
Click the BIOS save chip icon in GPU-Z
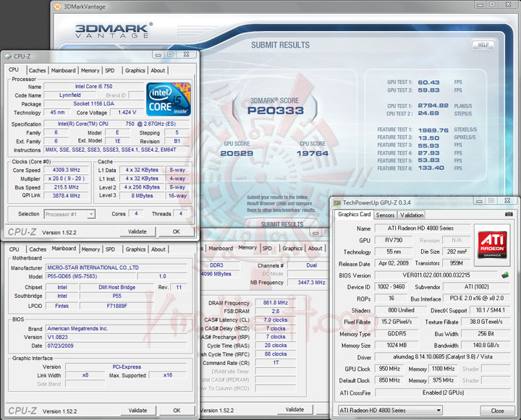coord(504,275)
